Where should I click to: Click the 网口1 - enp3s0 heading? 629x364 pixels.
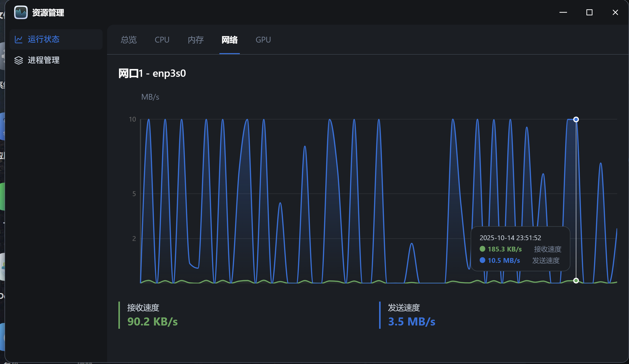click(x=152, y=74)
